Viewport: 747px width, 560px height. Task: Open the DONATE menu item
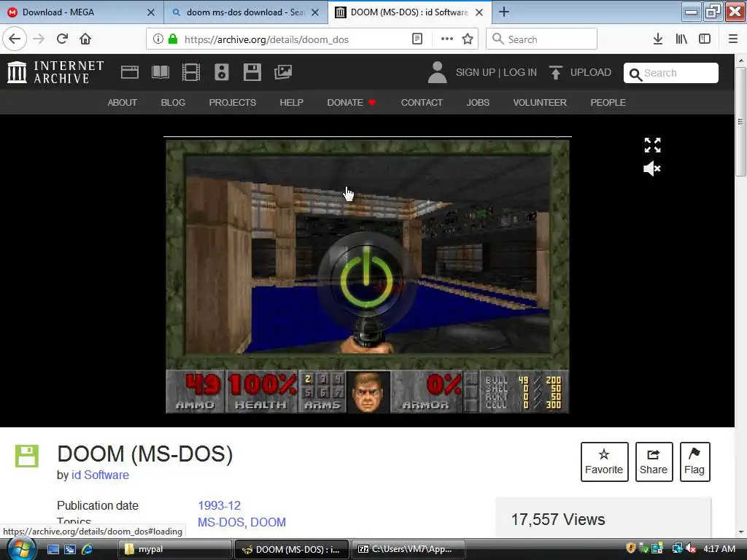352,102
